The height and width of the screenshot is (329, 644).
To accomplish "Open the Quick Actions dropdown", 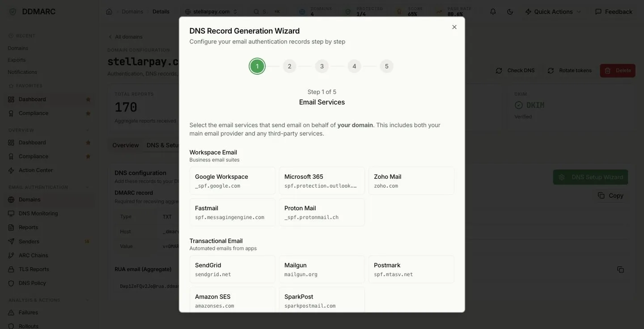I will (x=554, y=12).
